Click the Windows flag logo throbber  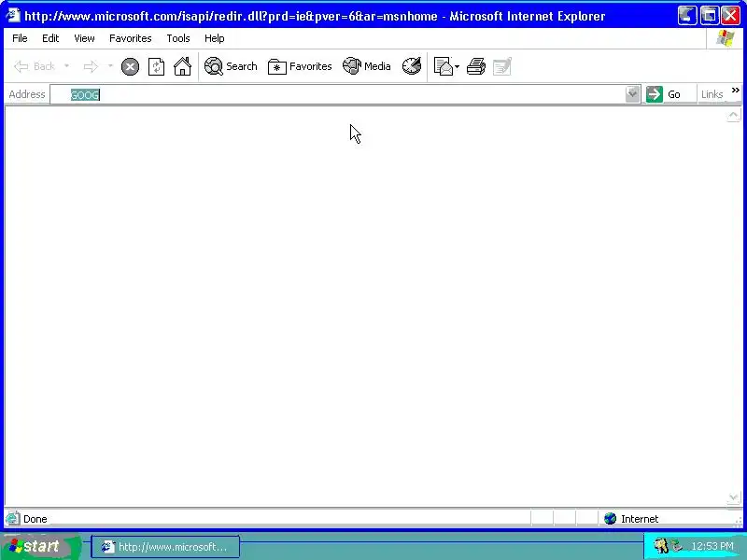(726, 38)
